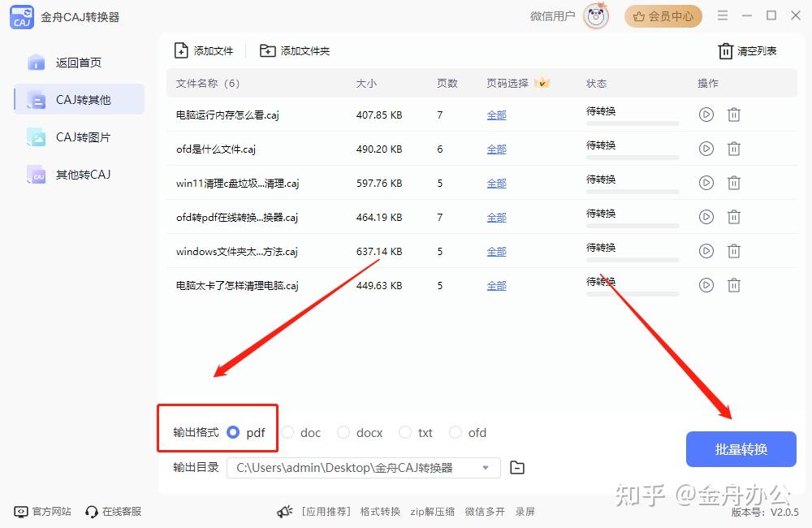
Task: Click the 407.85 KB size cell
Action: click(x=379, y=115)
